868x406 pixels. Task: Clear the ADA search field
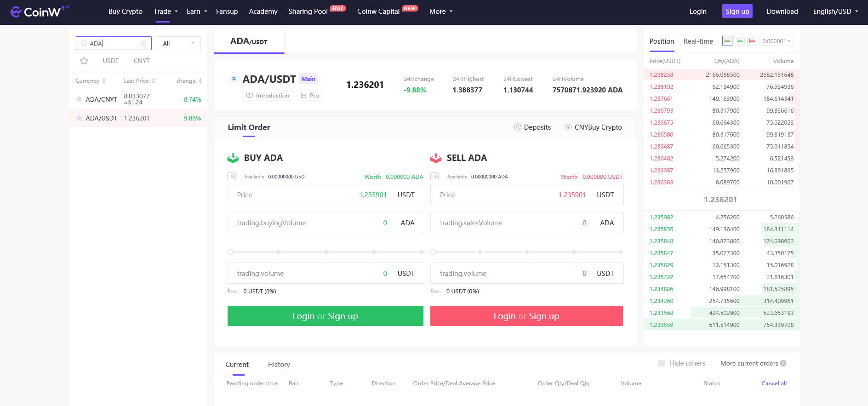pyautogui.click(x=143, y=44)
